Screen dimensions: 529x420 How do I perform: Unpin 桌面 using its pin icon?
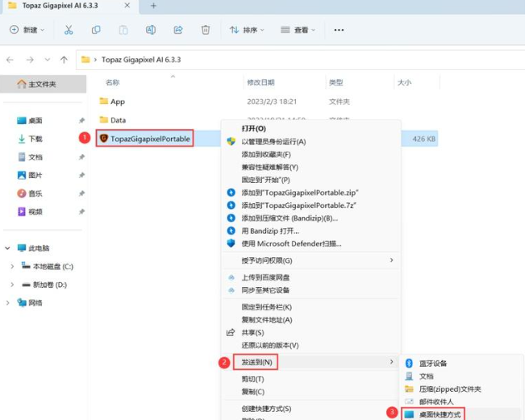point(81,120)
